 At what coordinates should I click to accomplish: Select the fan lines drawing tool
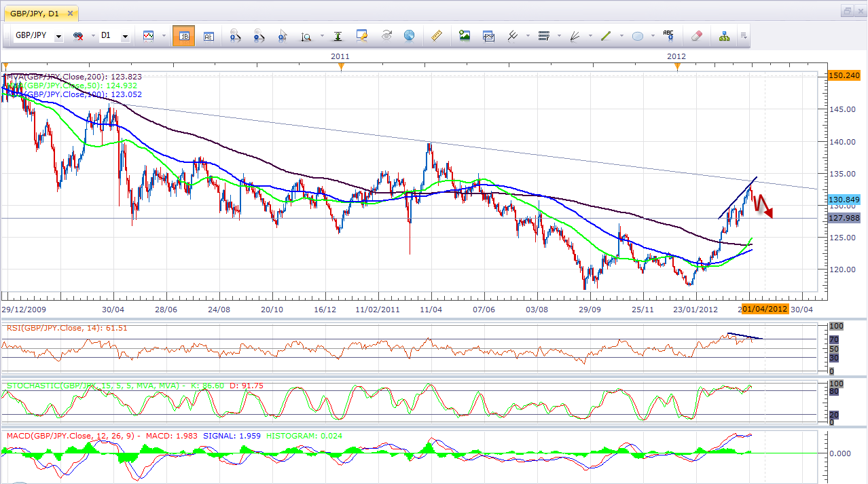point(575,36)
